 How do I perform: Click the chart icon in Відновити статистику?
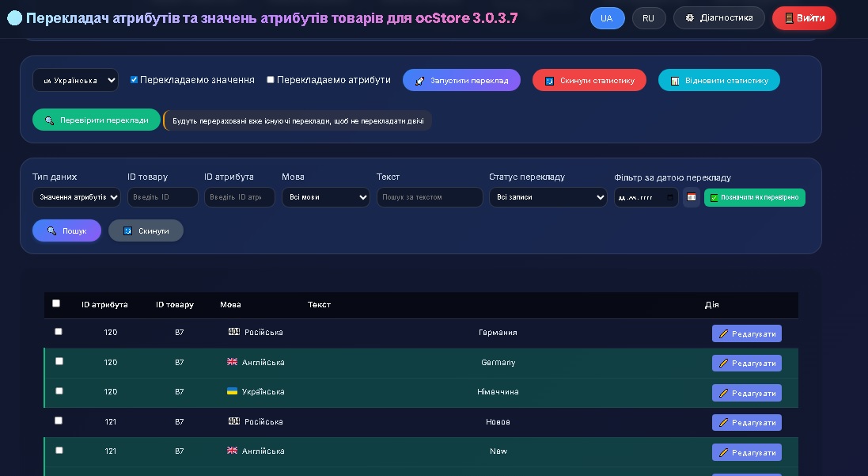coord(675,81)
